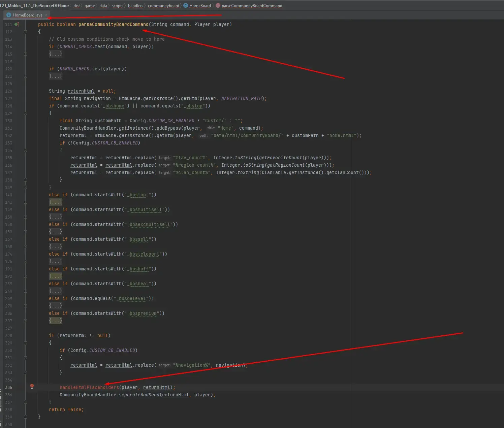The image size is (504, 428).
Task: Click the Java class icon on HomeBoard.java tab
Action: (x=9, y=15)
